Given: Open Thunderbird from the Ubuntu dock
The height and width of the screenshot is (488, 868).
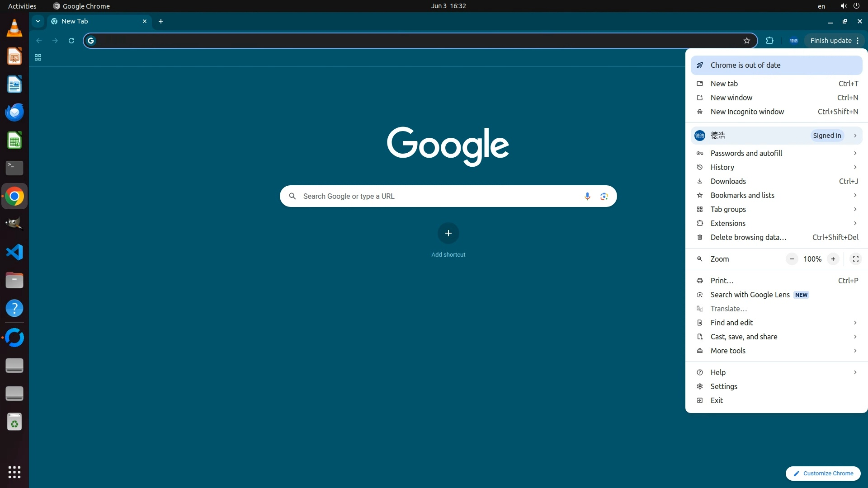Looking at the screenshot, I should coord(14,112).
